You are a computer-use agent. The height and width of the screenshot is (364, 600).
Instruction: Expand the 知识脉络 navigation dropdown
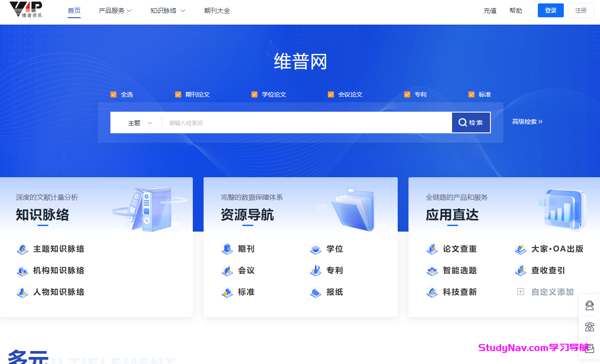click(x=168, y=11)
